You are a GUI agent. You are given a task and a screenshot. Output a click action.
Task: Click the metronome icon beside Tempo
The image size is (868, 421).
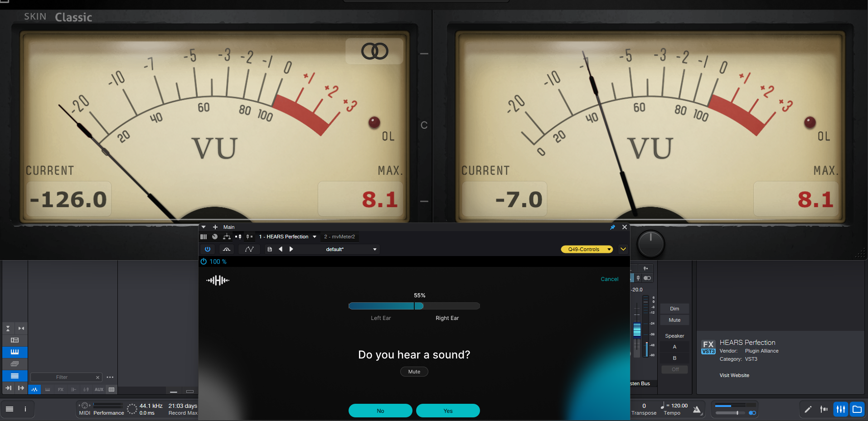pos(698,410)
